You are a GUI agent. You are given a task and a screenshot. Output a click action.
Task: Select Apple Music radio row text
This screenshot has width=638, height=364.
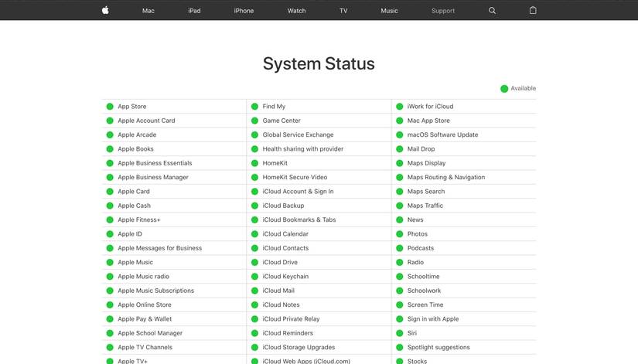pos(144,277)
